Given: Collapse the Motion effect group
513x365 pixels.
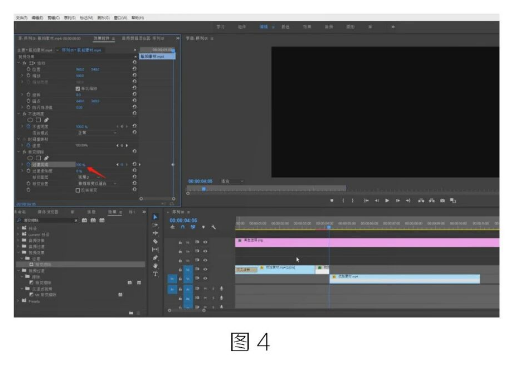Looking at the screenshot, I should coord(19,63).
